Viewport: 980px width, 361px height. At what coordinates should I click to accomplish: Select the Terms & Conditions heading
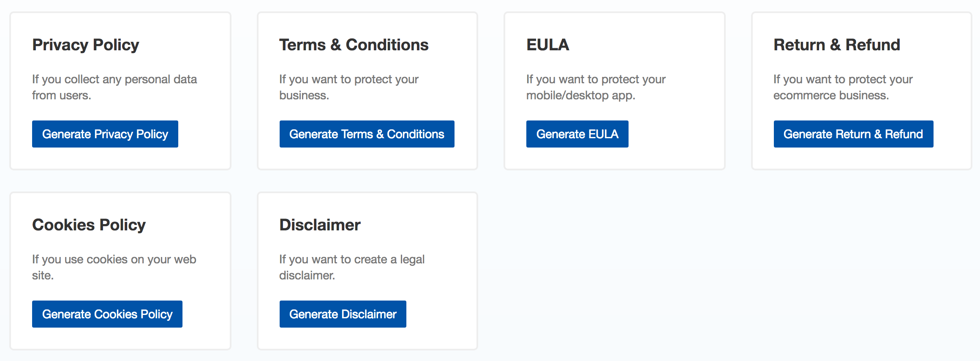354,45
